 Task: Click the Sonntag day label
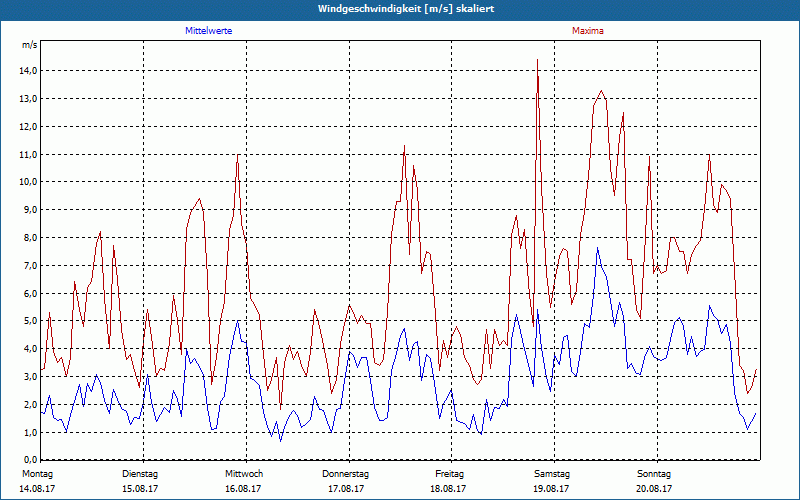(x=654, y=474)
